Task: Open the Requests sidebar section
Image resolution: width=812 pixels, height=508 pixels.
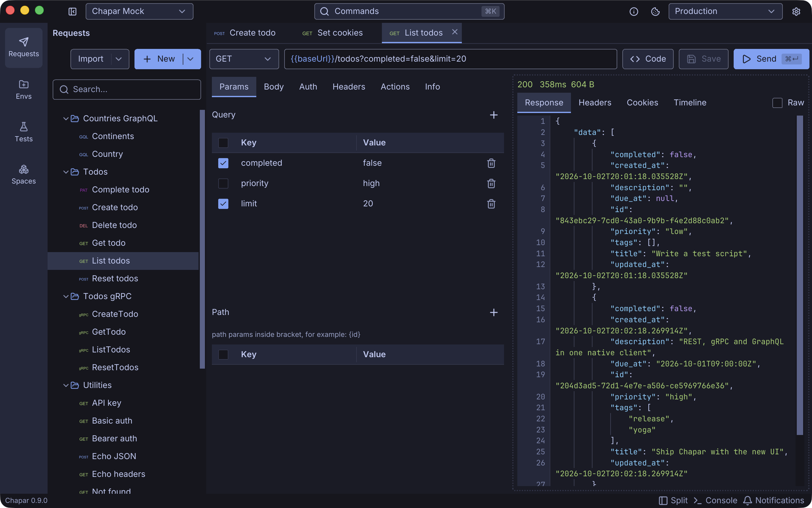Action: pos(23,47)
